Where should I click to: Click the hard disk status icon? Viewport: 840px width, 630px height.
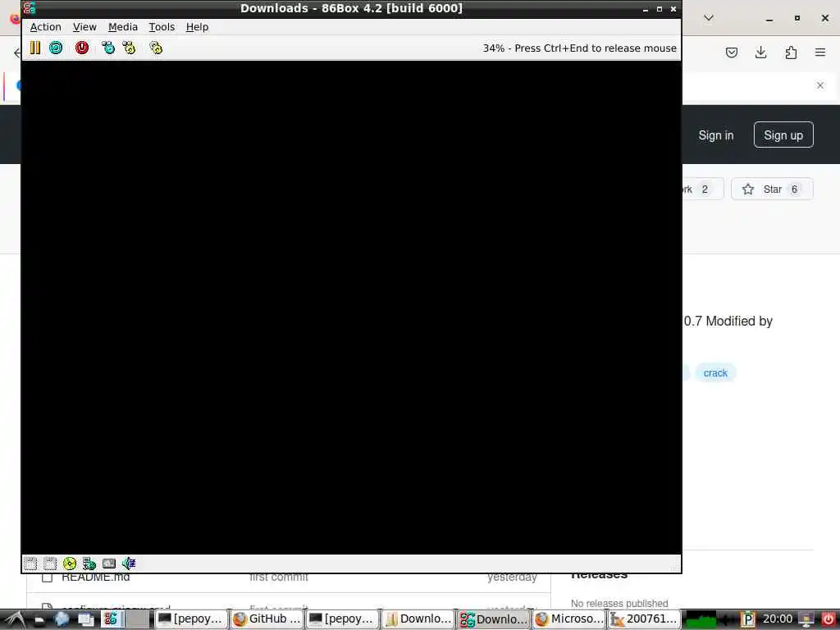pos(109,563)
